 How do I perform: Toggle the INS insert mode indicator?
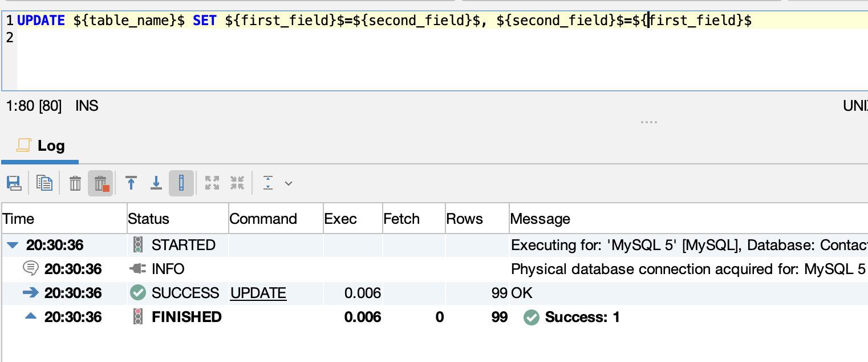(x=87, y=106)
